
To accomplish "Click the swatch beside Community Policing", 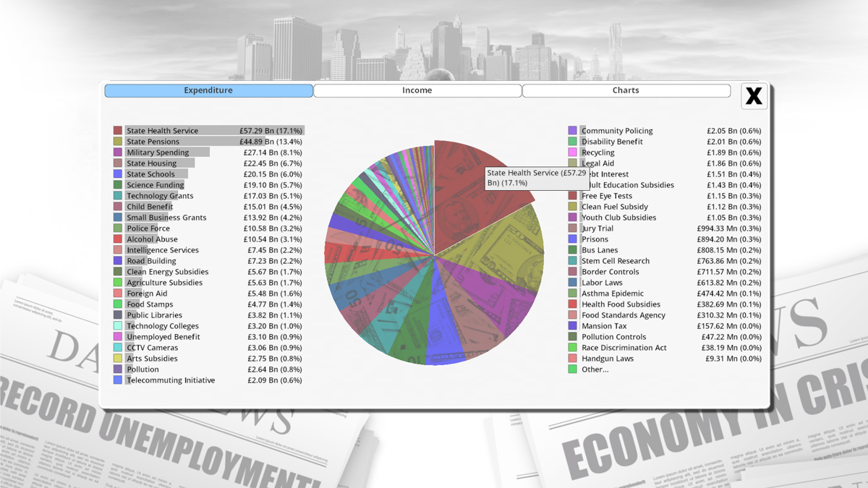I will (x=571, y=130).
